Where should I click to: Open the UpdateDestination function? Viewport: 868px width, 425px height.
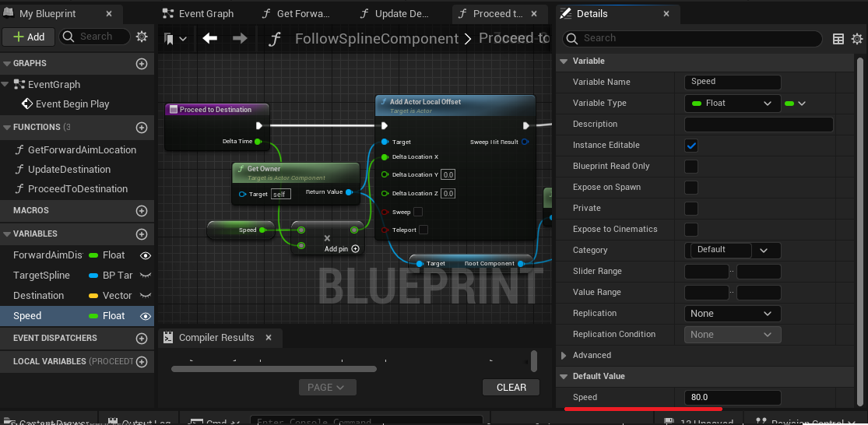[x=69, y=170]
